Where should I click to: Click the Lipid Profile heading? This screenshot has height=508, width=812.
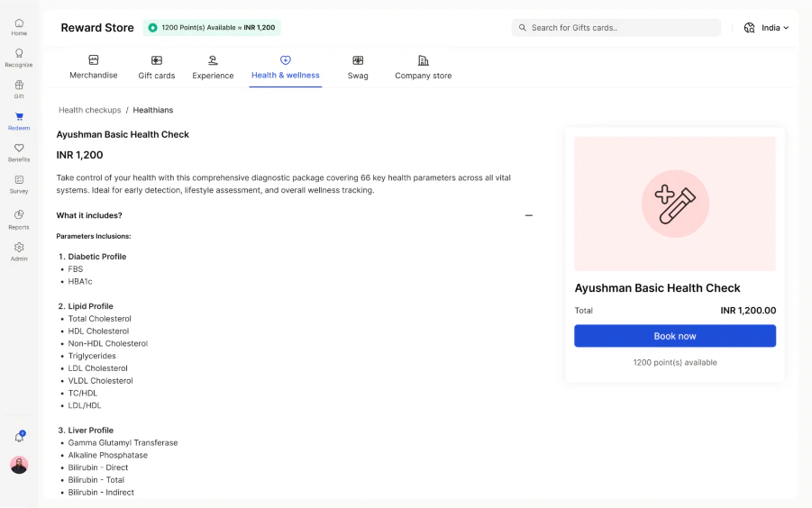click(90, 306)
